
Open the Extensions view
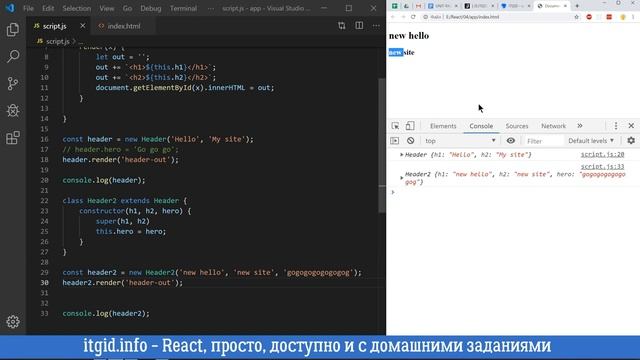(x=13, y=138)
